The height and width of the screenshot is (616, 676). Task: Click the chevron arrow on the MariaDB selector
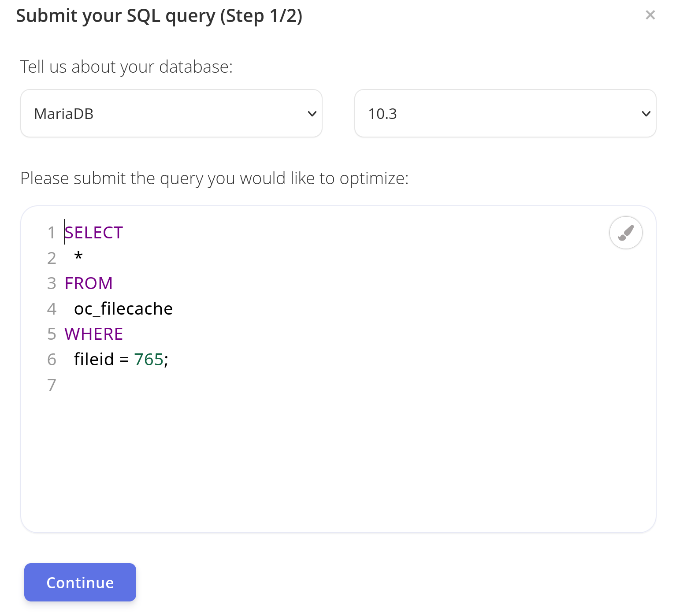pyautogui.click(x=312, y=114)
